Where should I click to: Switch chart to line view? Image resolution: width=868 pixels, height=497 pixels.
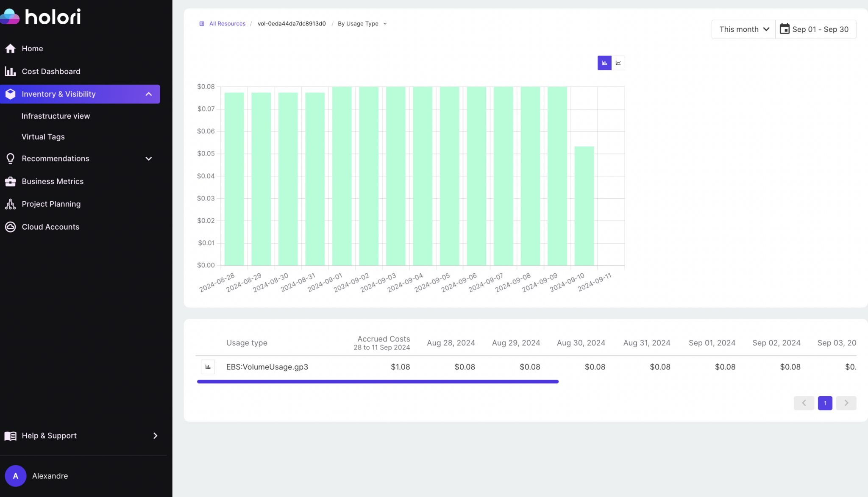(618, 63)
